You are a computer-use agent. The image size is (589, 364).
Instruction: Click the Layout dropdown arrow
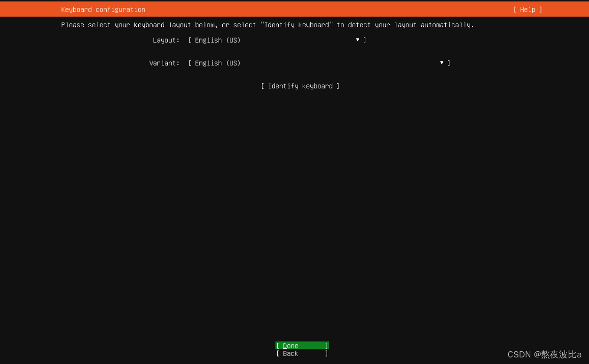pos(358,40)
